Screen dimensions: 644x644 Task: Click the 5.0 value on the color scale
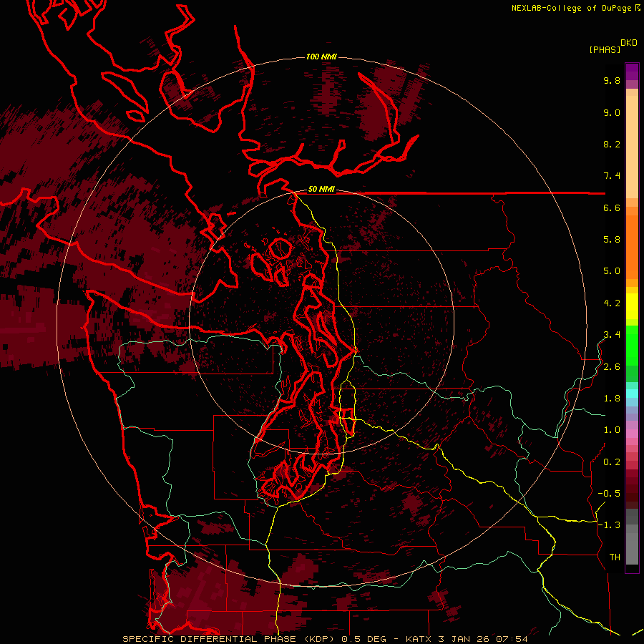coord(612,271)
